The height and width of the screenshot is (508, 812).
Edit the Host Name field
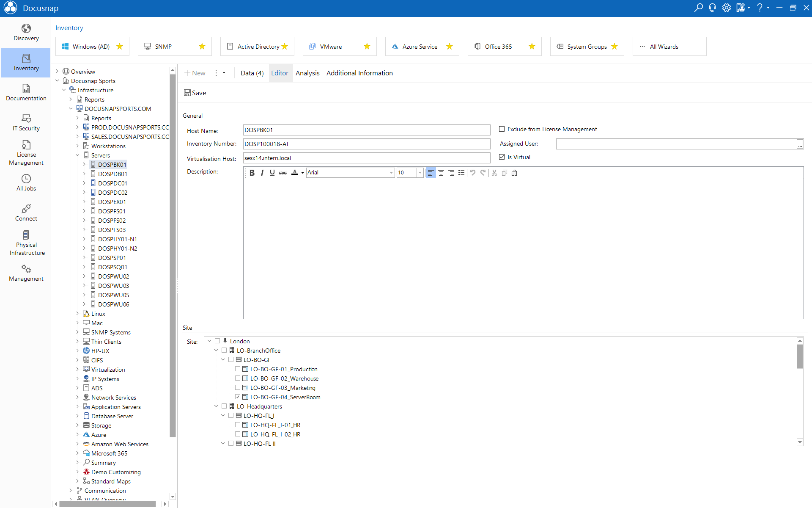(366, 130)
